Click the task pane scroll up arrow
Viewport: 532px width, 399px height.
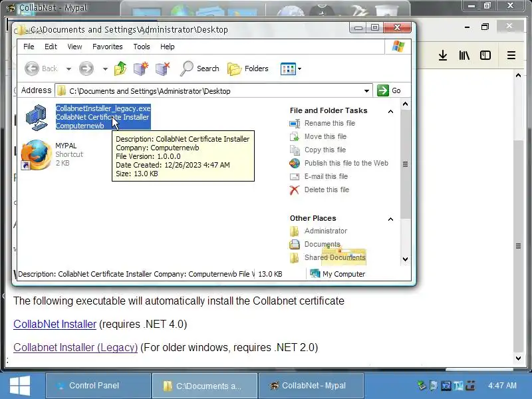[405, 104]
